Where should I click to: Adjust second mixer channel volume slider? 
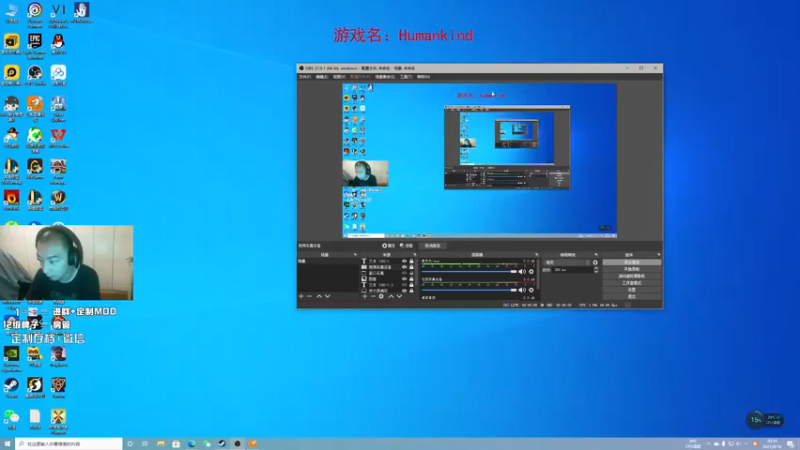[x=469, y=290]
